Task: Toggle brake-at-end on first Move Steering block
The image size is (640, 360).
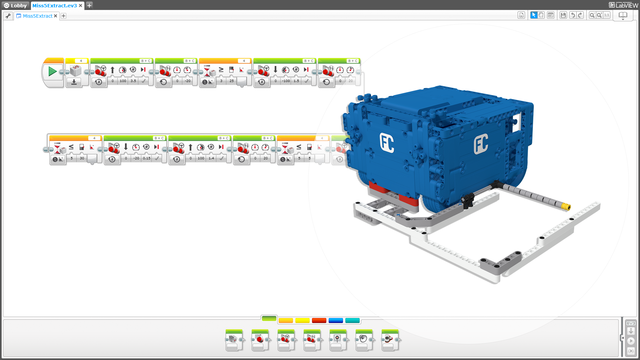Action: (x=143, y=81)
